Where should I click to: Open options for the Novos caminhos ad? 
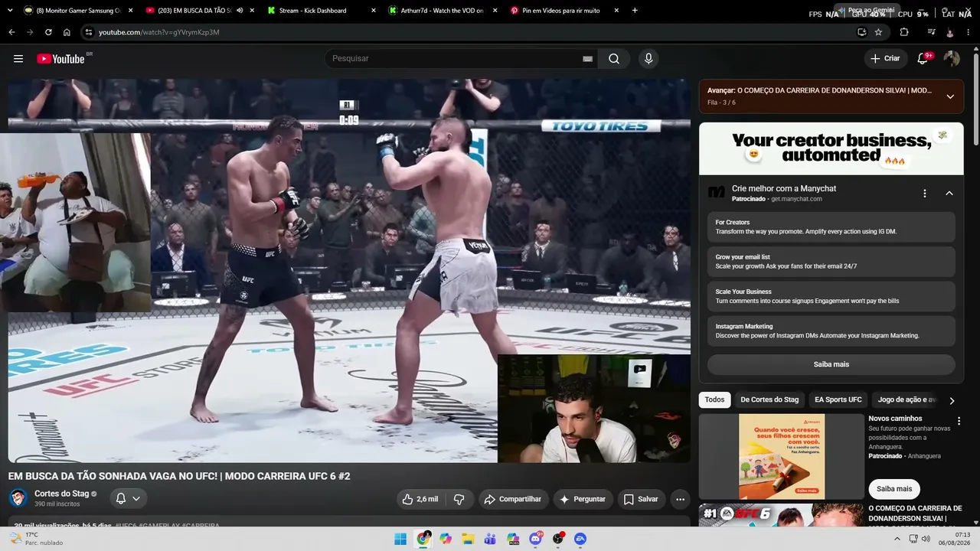coord(959,421)
